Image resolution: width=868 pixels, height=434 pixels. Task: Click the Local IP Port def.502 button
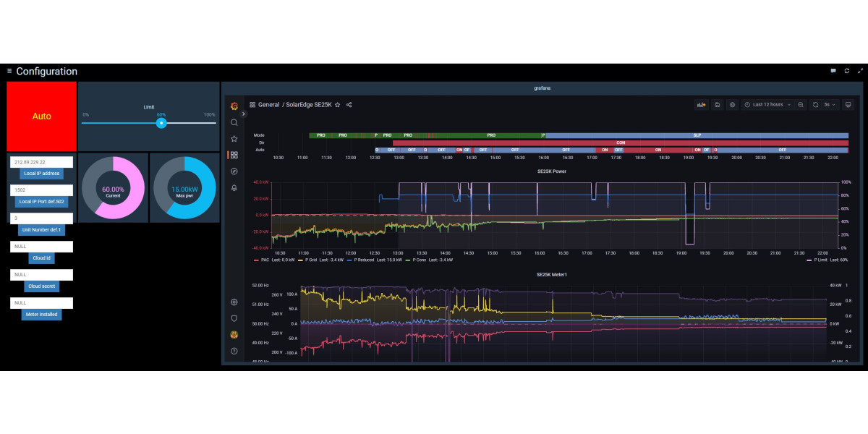pyautogui.click(x=42, y=202)
